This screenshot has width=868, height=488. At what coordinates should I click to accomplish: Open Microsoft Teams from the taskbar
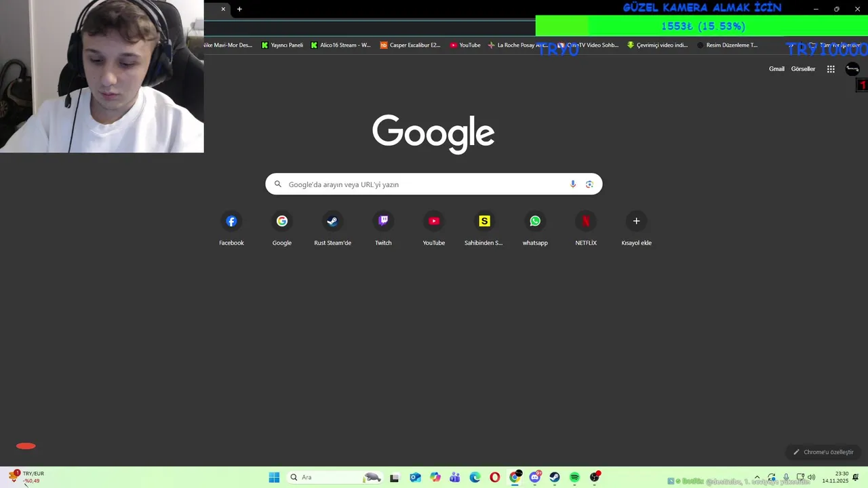tap(455, 477)
